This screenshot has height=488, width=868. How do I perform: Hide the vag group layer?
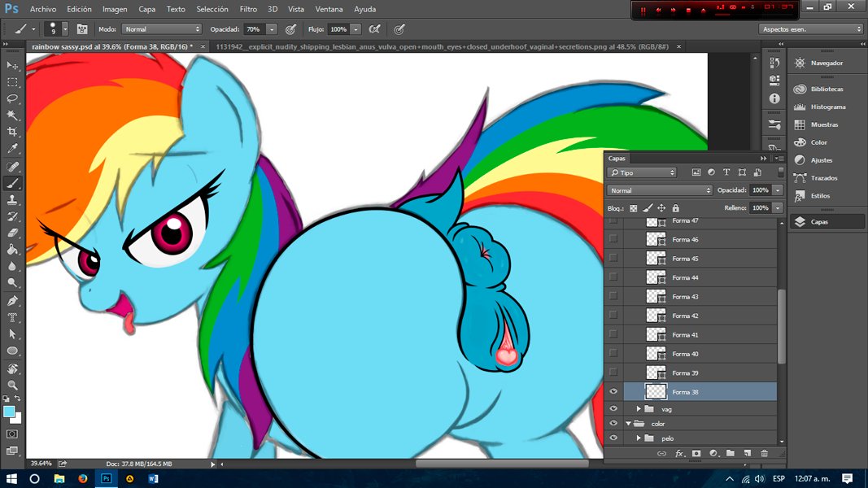click(613, 409)
